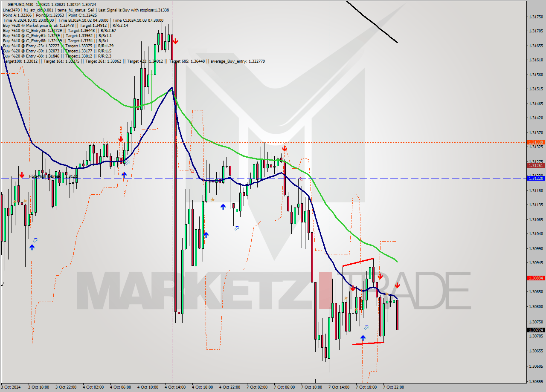Click the black 1.30724 current price tag
Screen dimensions: 546x392
point(536,330)
